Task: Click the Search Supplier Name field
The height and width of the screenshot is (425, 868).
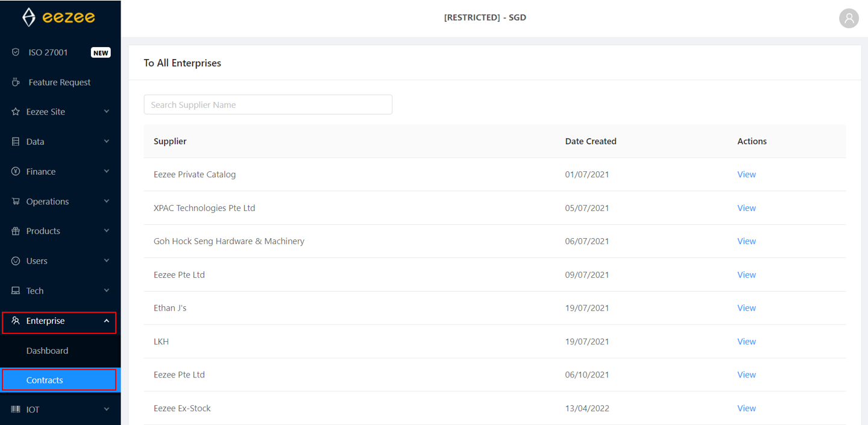Action: pyautogui.click(x=268, y=104)
